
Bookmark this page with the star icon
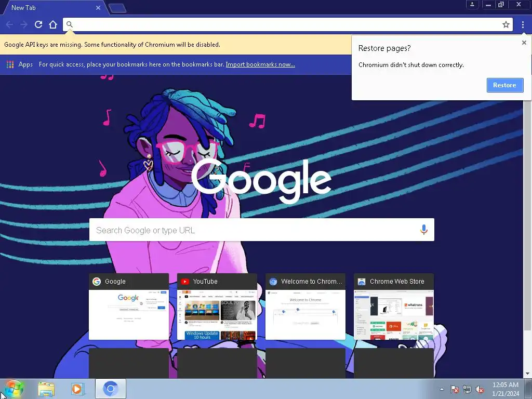pyautogui.click(x=506, y=24)
